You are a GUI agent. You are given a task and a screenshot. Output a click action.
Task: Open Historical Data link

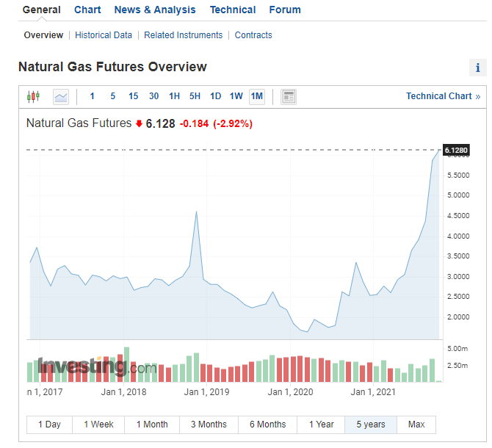104,35
